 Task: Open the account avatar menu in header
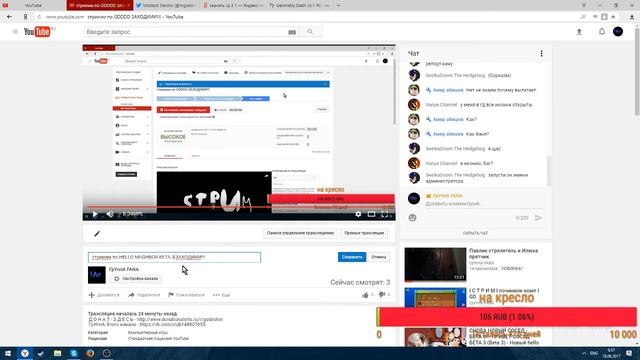[618, 32]
